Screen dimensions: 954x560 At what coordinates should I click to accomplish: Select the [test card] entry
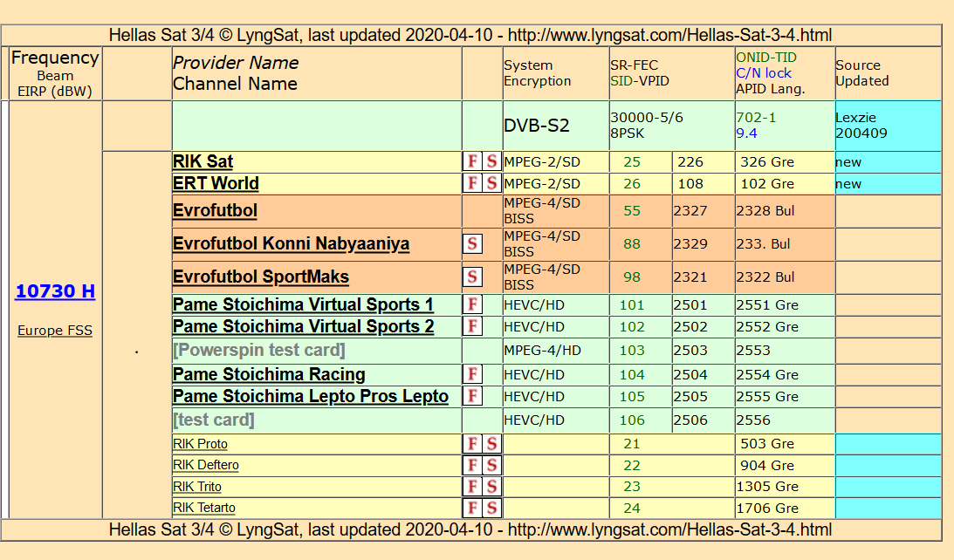[x=214, y=420]
